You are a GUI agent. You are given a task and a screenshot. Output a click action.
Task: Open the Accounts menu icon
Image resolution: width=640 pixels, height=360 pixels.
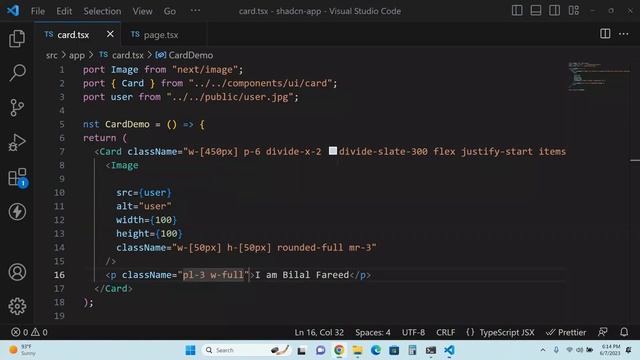[17, 272]
